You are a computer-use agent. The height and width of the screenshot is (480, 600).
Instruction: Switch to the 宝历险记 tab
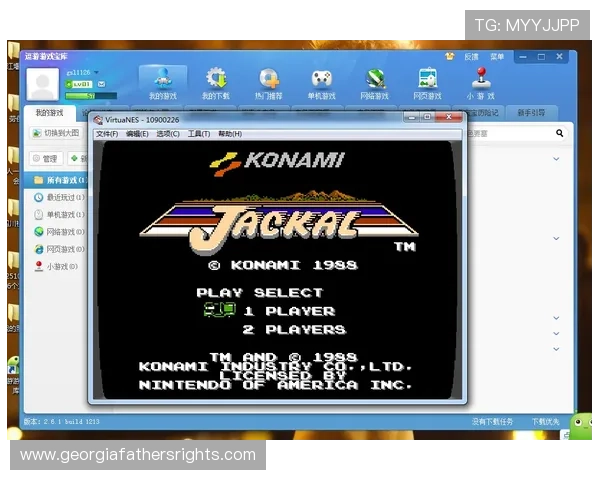483,113
